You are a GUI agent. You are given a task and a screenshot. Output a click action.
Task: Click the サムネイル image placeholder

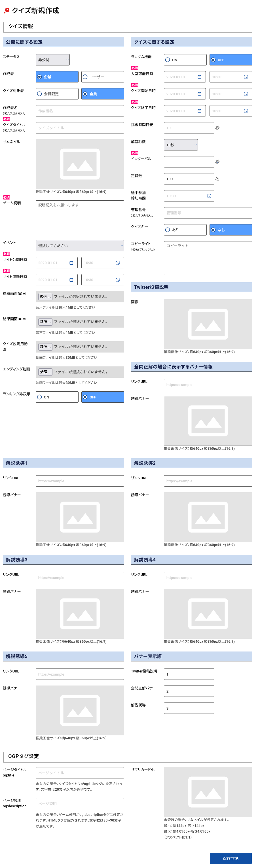tap(80, 164)
